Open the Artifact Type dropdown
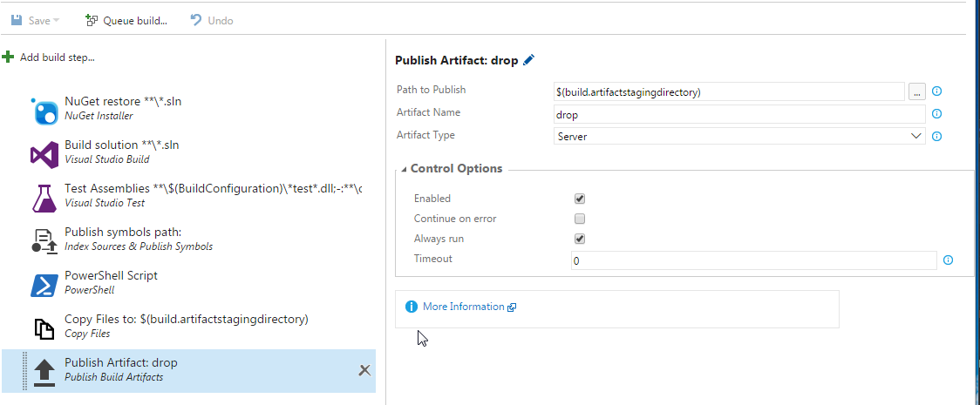 tap(916, 136)
